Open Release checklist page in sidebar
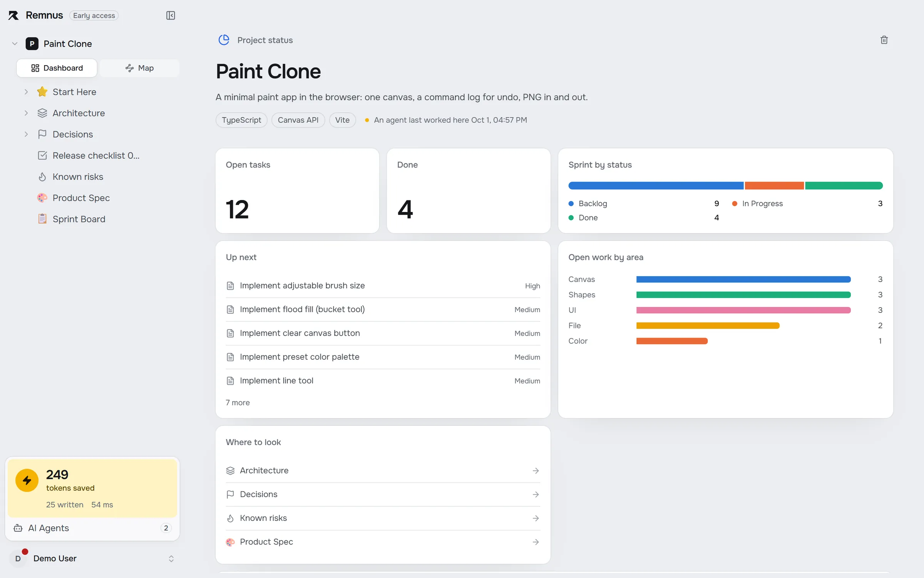 (x=96, y=155)
